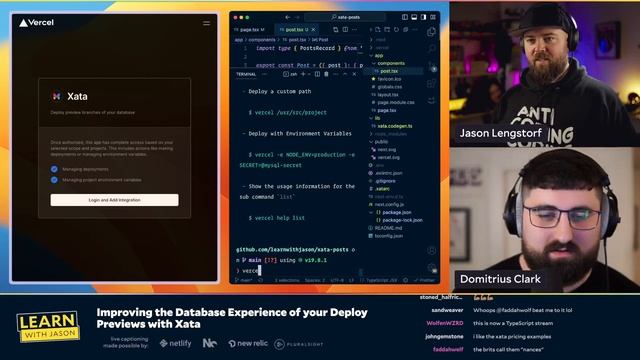
Task: Open editor more actions ellipsis
Action: [x=354, y=30]
